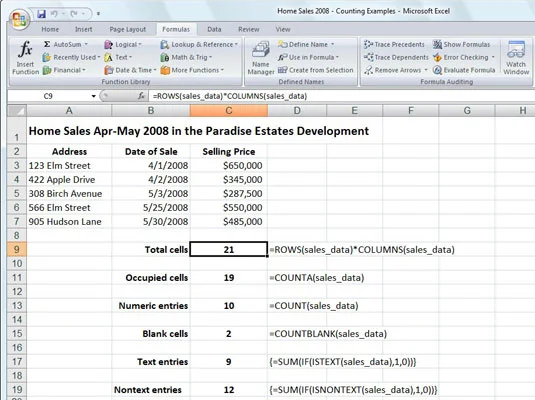This screenshot has height=400, width=535.
Task: Click Trace Dependents
Action: tap(396, 57)
